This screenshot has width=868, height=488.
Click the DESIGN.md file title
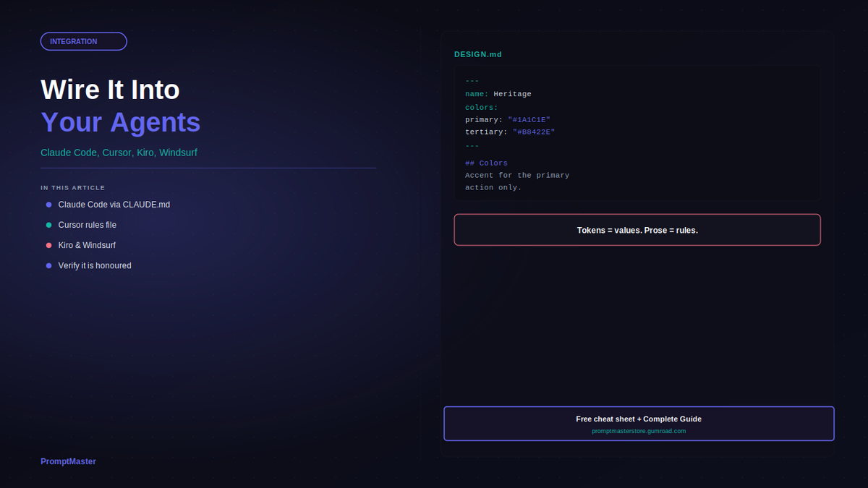tap(478, 54)
